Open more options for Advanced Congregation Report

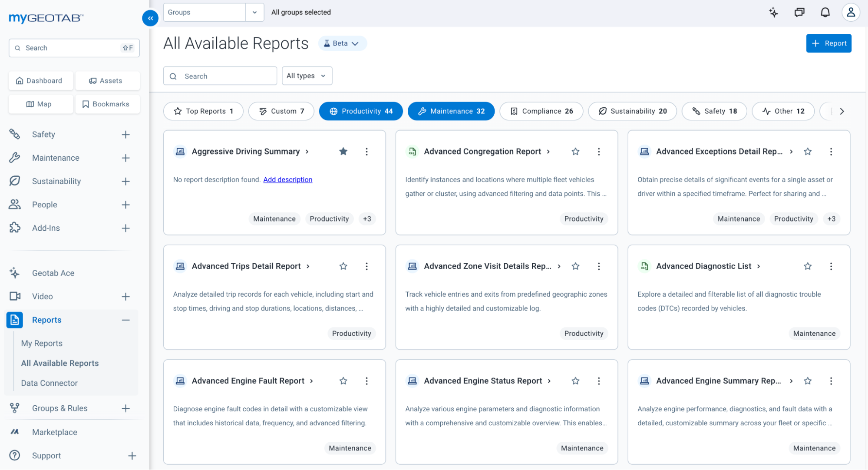599,152
